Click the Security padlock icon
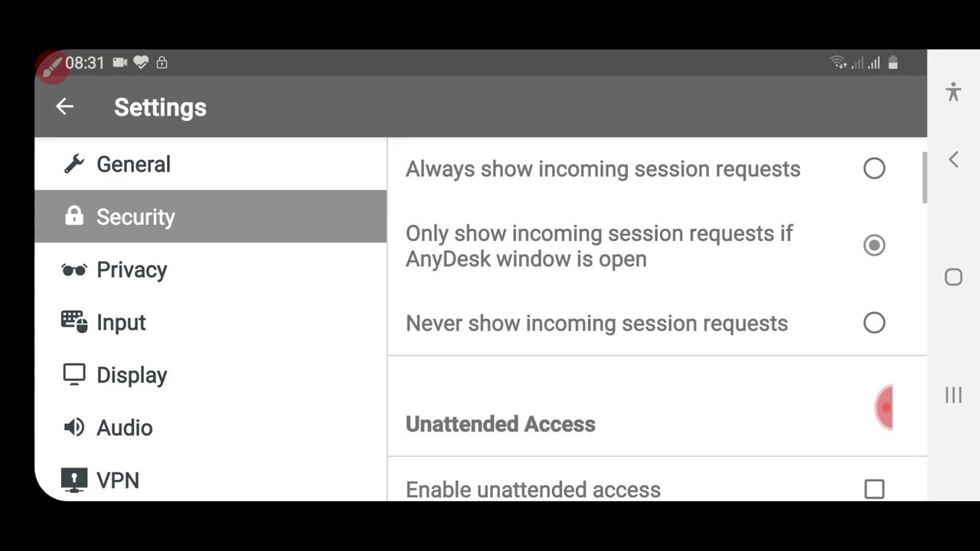The height and width of the screenshot is (551, 980). click(x=74, y=217)
